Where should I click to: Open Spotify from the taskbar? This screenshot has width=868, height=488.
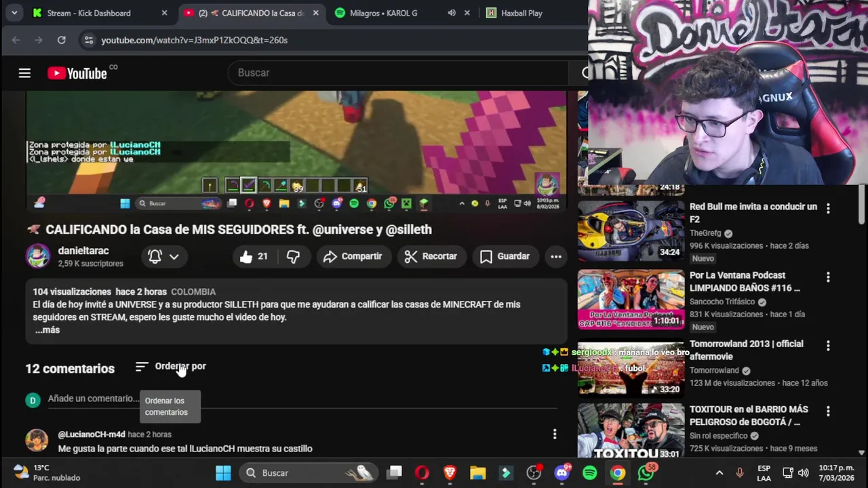pyautogui.click(x=590, y=473)
